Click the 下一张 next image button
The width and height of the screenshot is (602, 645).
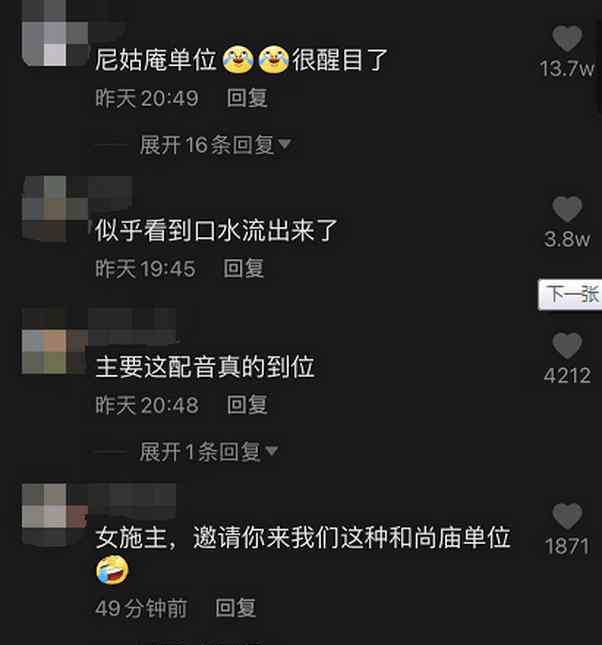pos(570,295)
